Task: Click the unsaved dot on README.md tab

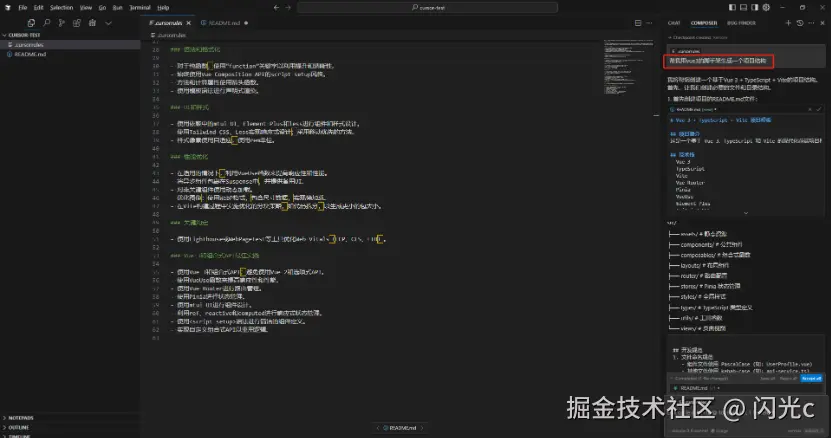Action: click(x=246, y=23)
